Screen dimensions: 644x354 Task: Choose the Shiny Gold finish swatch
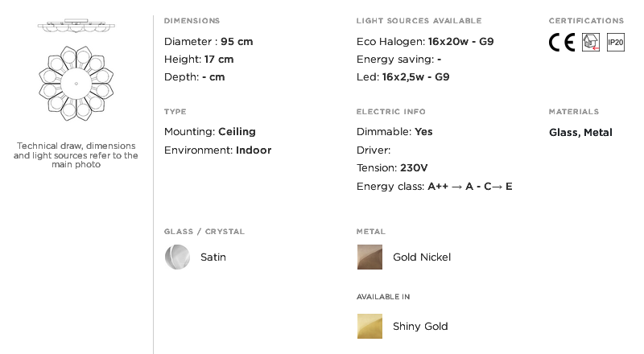(369, 326)
